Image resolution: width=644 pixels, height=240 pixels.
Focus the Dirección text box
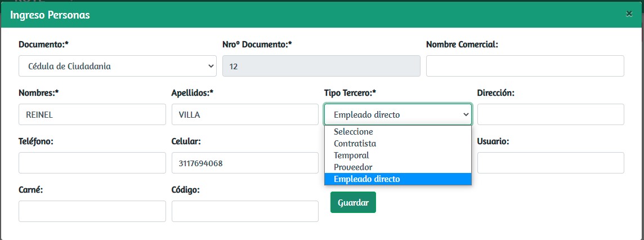click(x=550, y=114)
